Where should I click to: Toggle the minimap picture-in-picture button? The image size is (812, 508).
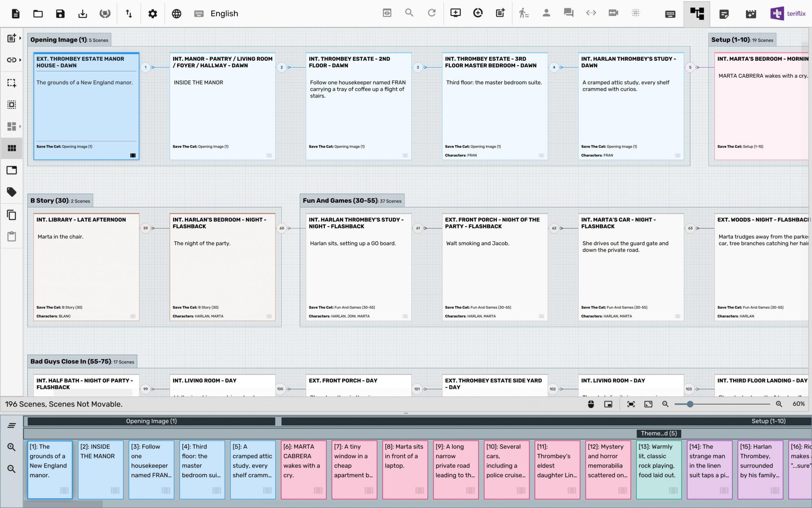click(x=608, y=404)
